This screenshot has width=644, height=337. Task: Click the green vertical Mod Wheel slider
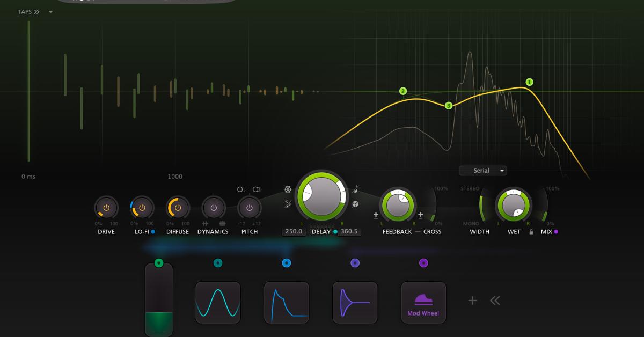[158, 301]
